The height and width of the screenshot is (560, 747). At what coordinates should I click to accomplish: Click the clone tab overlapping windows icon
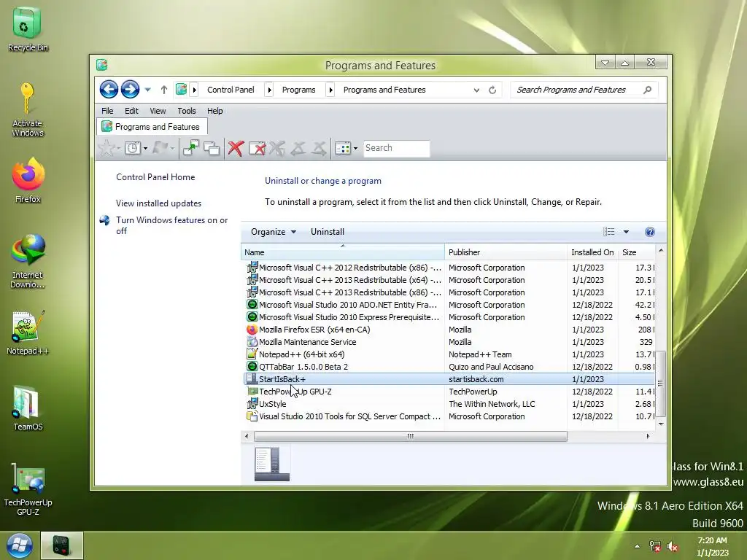(212, 148)
